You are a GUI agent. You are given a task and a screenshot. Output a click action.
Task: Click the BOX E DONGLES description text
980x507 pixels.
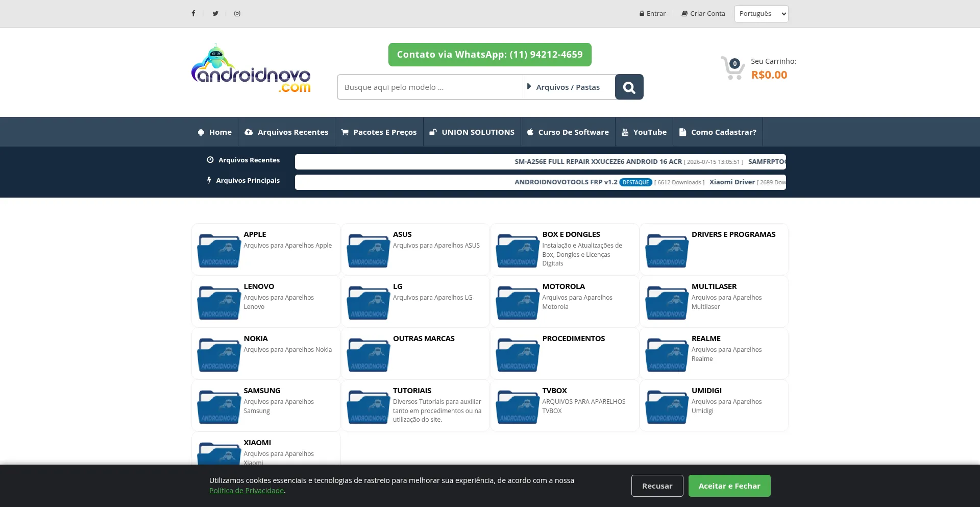tap(582, 254)
